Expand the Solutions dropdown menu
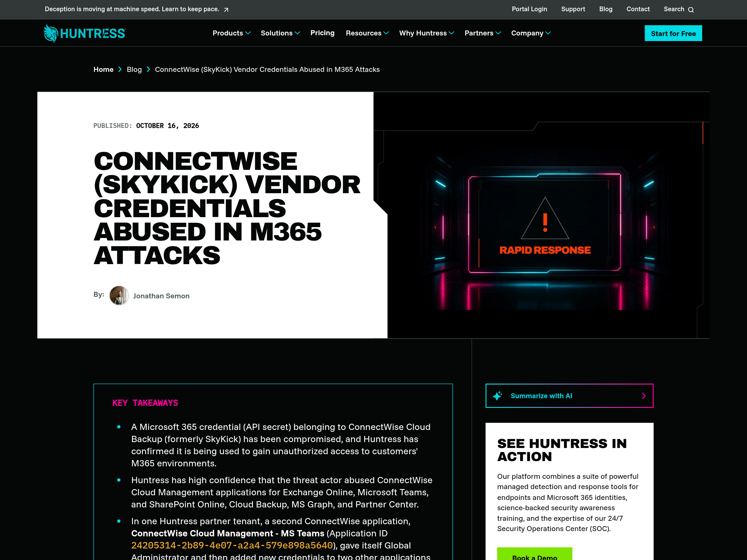Screen dimensions: 747x560 (x=280, y=33)
